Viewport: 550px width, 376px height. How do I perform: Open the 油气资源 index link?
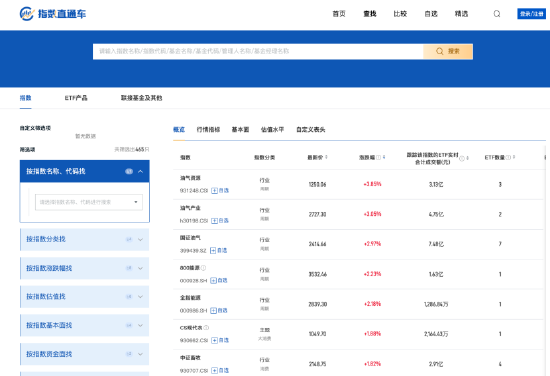(190, 178)
